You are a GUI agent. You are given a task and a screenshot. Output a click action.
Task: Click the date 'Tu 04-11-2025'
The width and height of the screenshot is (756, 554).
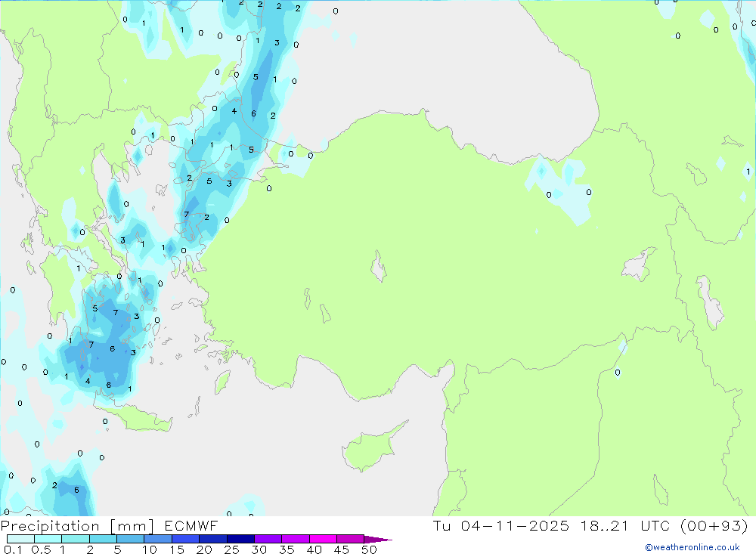click(501, 525)
